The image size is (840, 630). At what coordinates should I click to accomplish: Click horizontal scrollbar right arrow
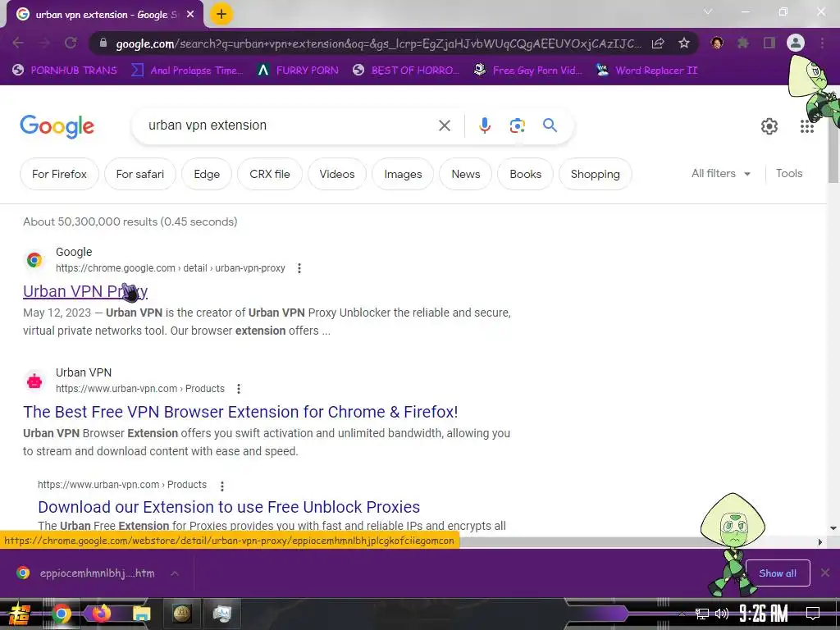point(819,542)
